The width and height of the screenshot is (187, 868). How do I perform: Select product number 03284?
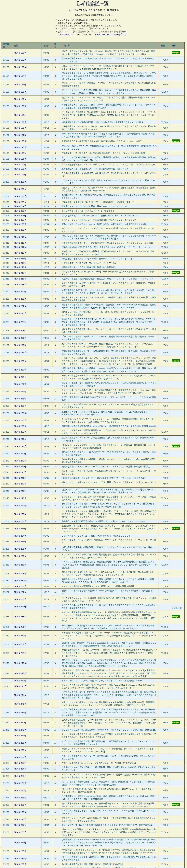point(6,769)
